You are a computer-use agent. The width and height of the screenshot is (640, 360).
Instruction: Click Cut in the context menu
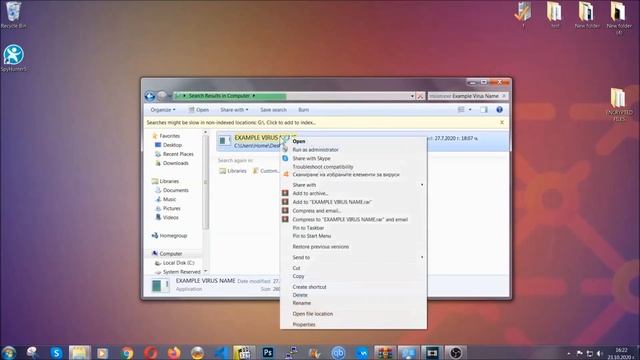[296, 268]
